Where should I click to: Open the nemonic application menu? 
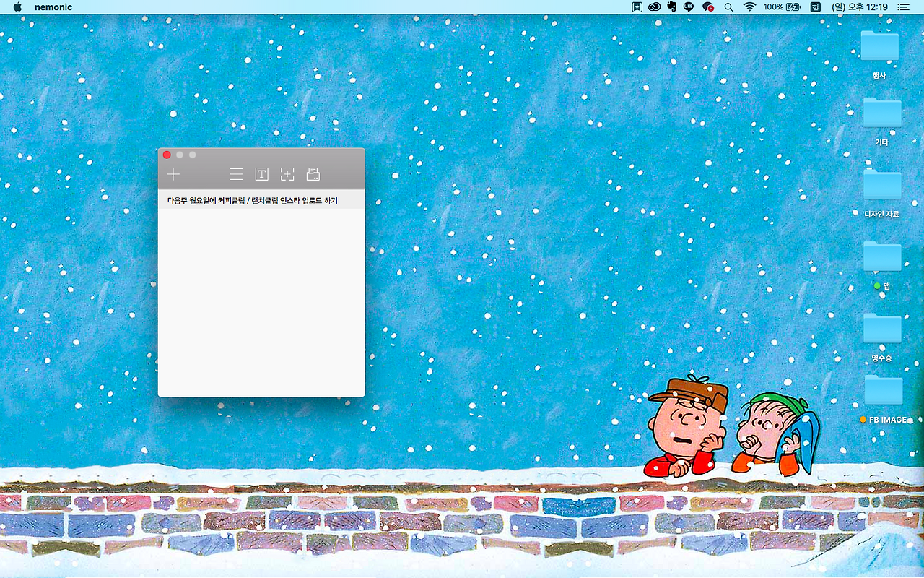pyautogui.click(x=53, y=7)
